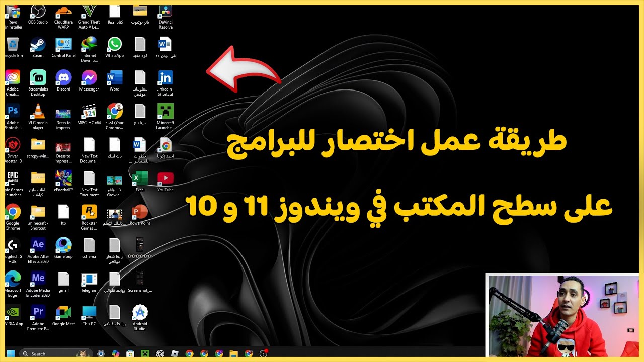This screenshot has height=362, width=644.
Task: Open the Streamlabs Desktop shortcut
Action: [38, 84]
